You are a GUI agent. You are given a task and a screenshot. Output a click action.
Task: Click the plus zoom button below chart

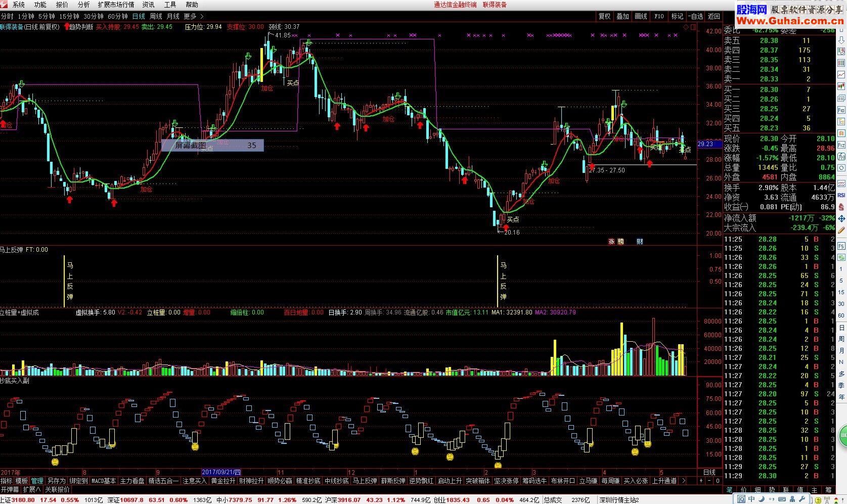click(701, 481)
